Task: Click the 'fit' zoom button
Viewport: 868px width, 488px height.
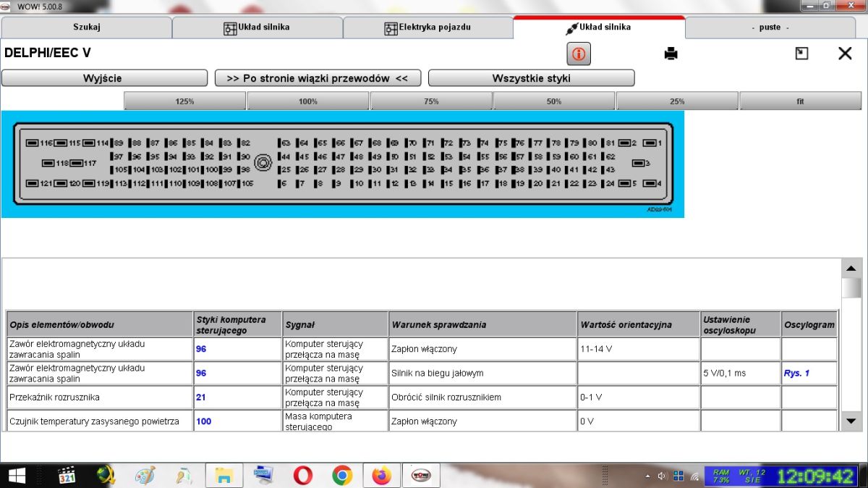Action: [x=800, y=101]
